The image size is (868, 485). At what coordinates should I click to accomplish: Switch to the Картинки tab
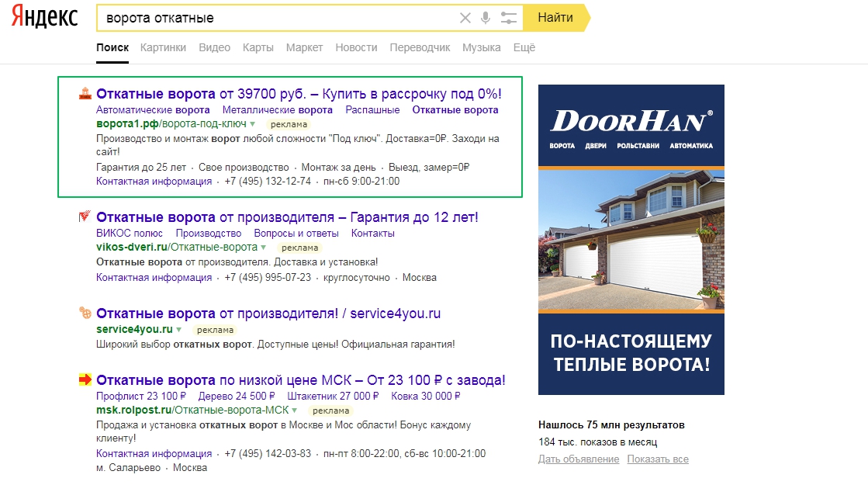(162, 47)
